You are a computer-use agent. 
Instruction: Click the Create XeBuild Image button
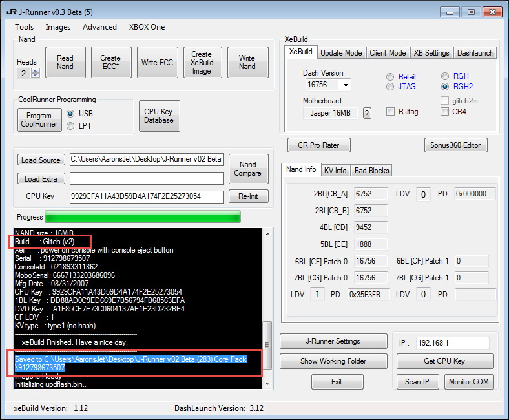(202, 63)
